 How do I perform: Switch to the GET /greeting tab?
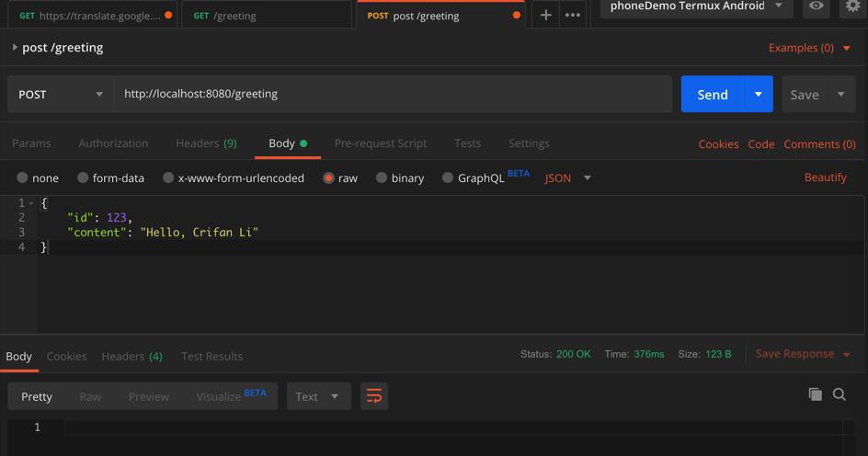[266, 16]
